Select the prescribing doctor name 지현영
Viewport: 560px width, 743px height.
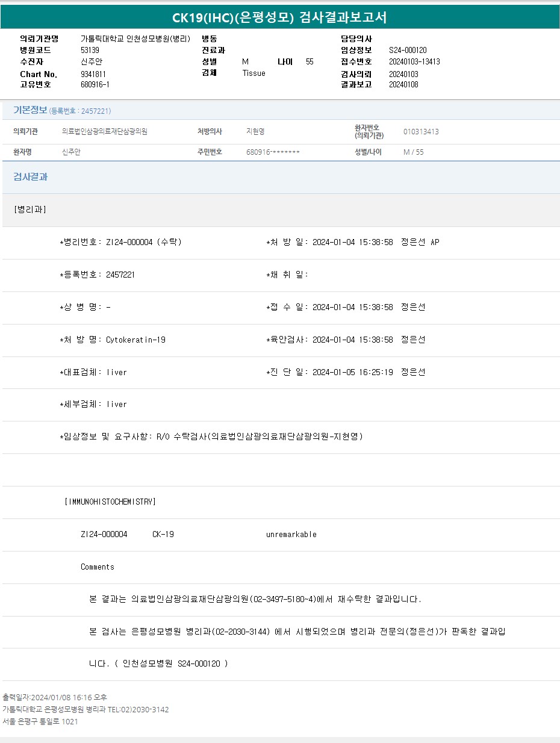tap(255, 131)
